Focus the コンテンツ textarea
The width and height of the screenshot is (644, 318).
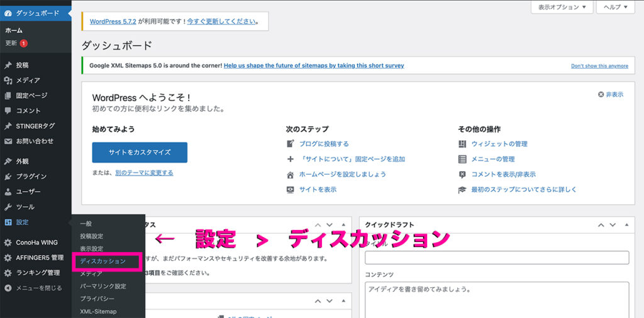497,300
